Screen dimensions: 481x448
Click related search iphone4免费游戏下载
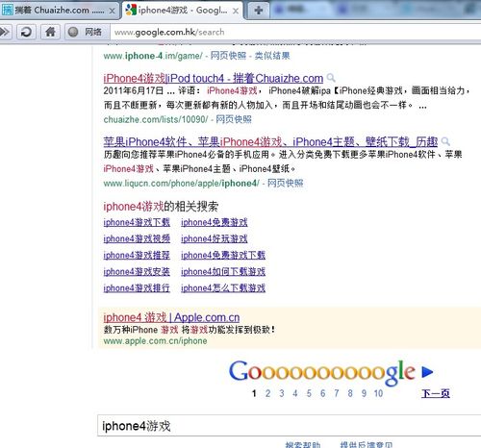click(x=223, y=255)
